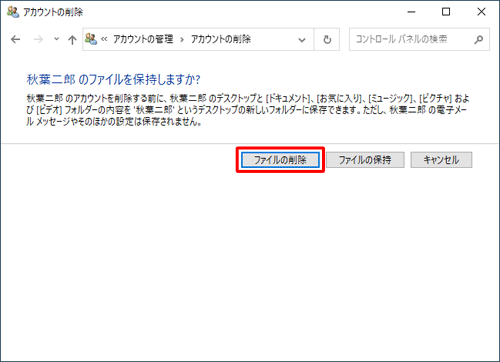The width and height of the screenshot is (500, 362).
Task: Click the ファイルの削除 button
Action: (280, 160)
